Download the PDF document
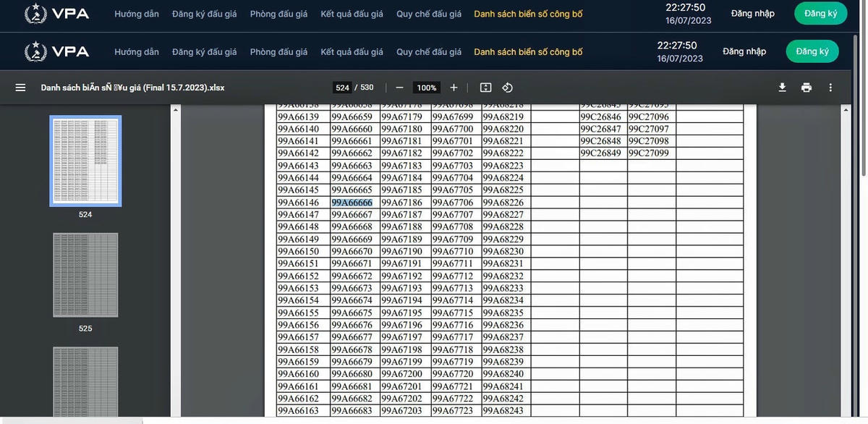 782,88
